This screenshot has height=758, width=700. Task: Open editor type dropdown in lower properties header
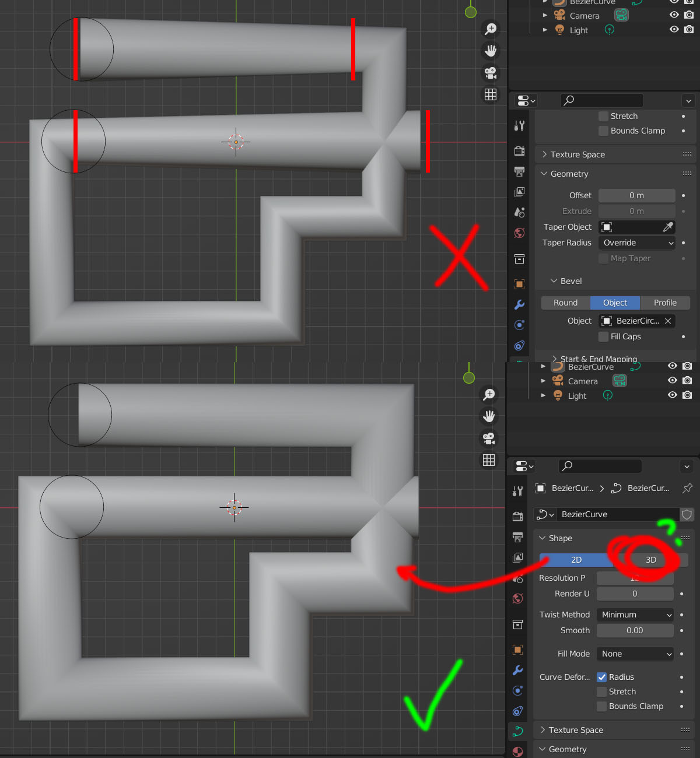(x=526, y=466)
